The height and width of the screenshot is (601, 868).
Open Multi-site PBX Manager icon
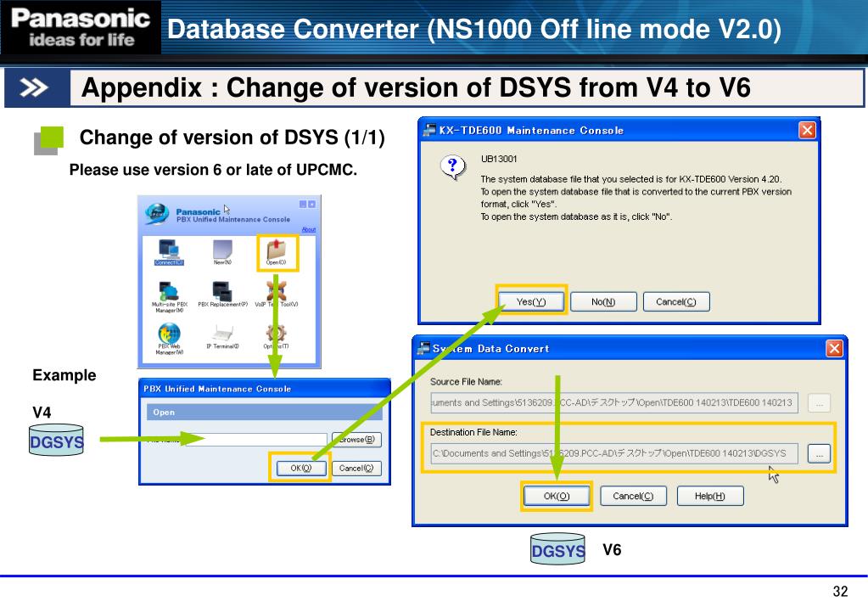pos(170,296)
